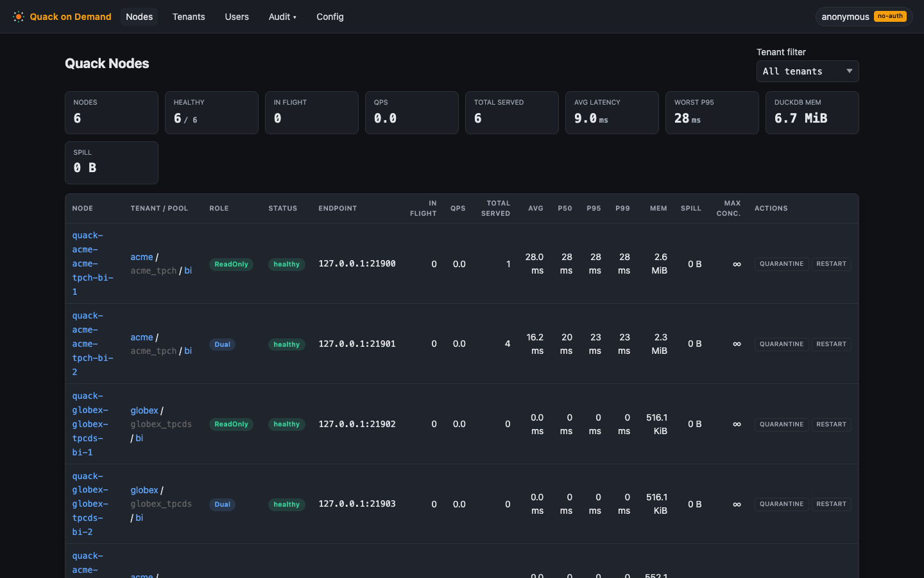924x578 pixels.
Task: Click the Dual role badge for 21903
Action: tap(222, 504)
